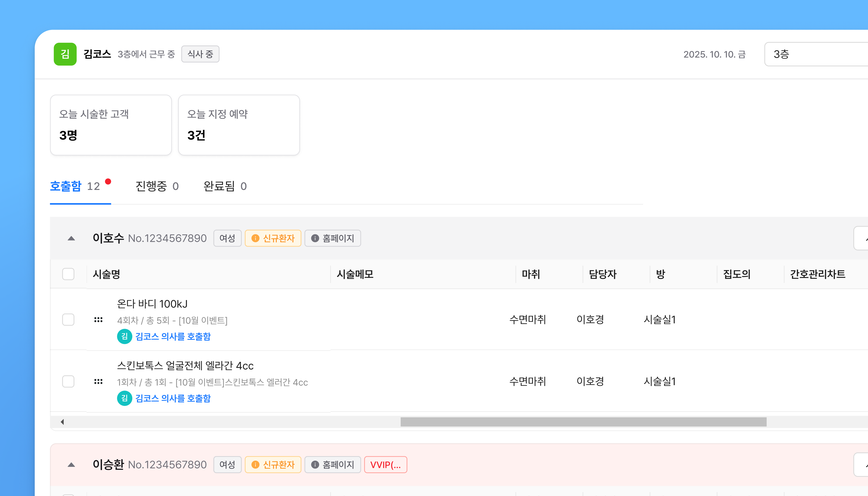Click info icon on 이승환 홈페이지 badge

click(x=315, y=465)
